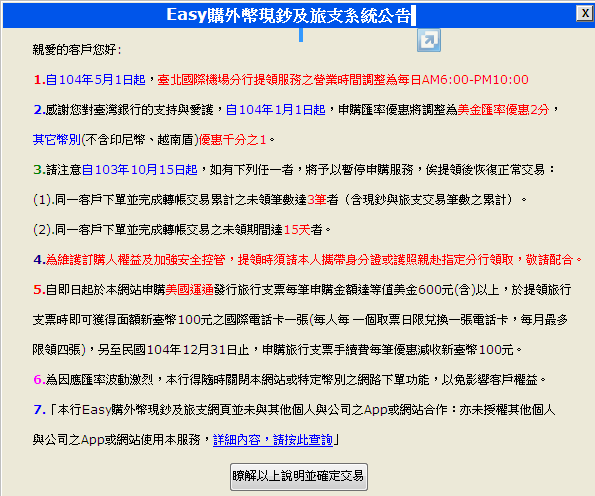Click the shortcut arrow icon below title
Viewport: 595px width, 496px height.
coord(429,40)
